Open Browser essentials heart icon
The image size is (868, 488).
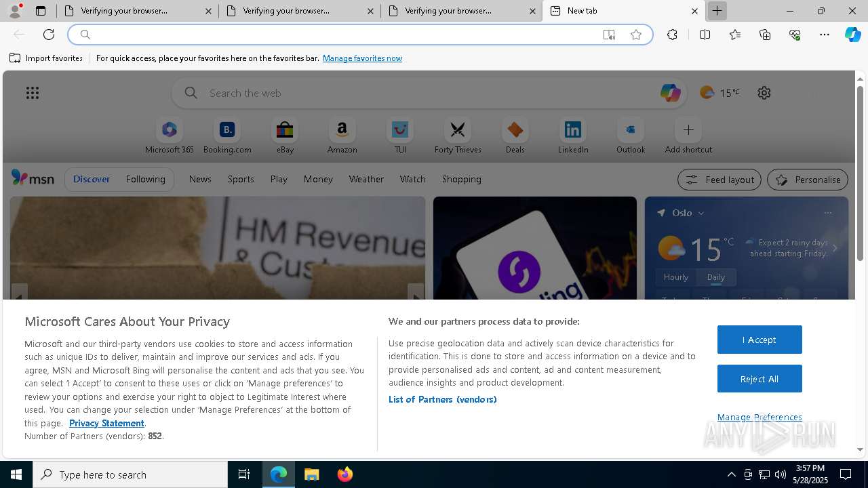point(795,35)
